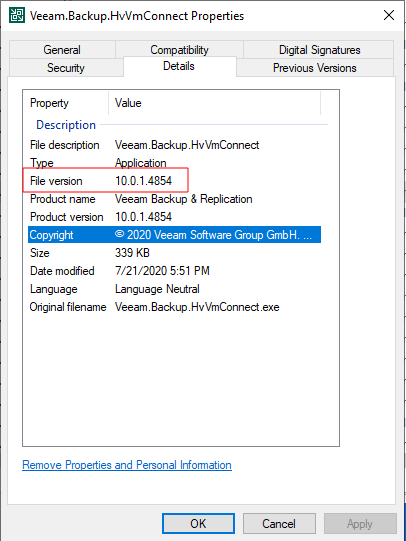Select the Veeam.Backup.HvVmConnect.exe filename value
Viewport: 406px width, 541px height.
pyautogui.click(x=197, y=307)
